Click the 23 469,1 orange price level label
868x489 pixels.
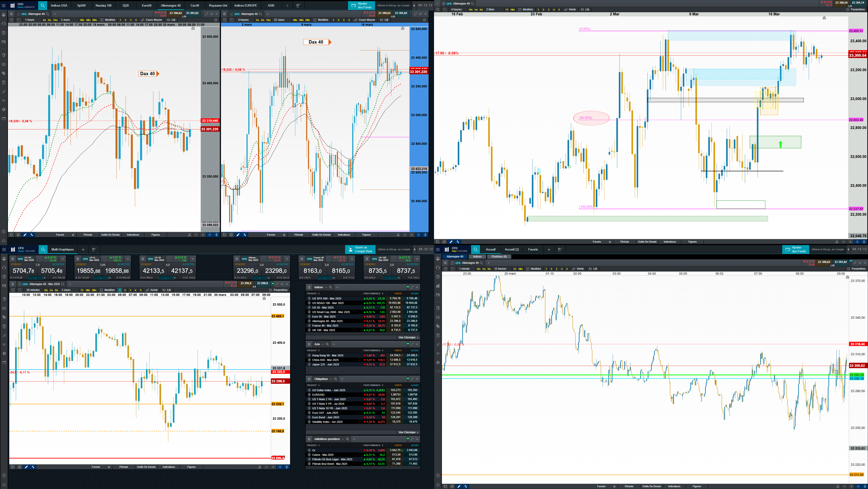tap(278, 316)
